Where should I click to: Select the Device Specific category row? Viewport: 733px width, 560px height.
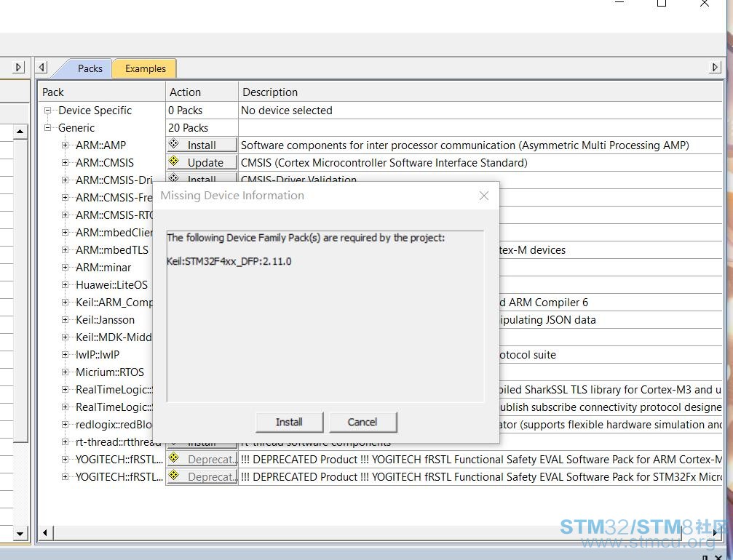point(95,111)
